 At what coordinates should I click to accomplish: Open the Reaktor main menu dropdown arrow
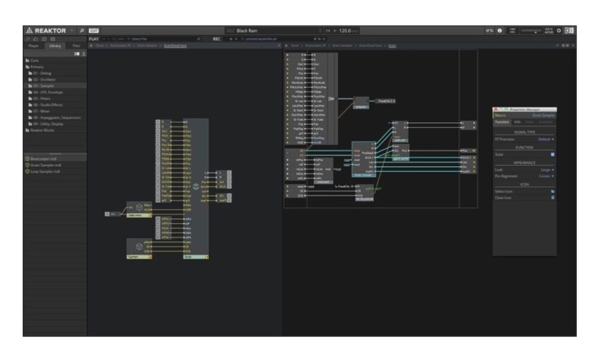tap(72, 31)
